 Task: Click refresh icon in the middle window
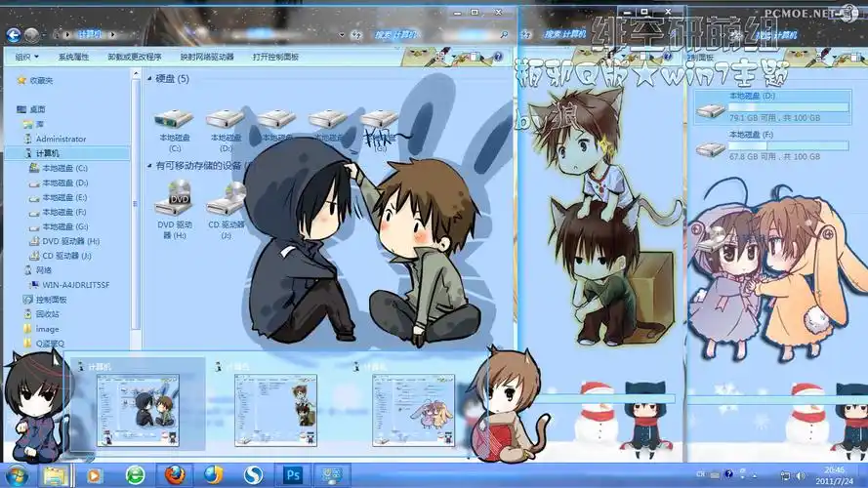point(526,35)
